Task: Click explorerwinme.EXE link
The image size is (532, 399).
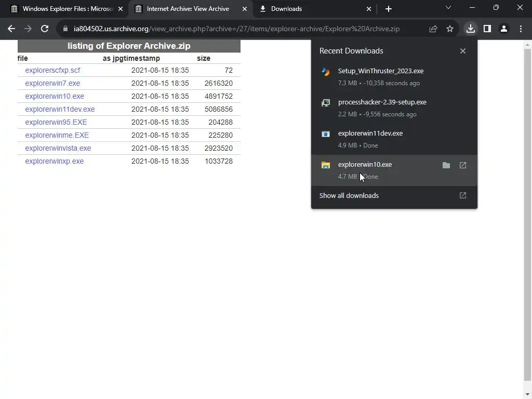Action: click(x=57, y=135)
